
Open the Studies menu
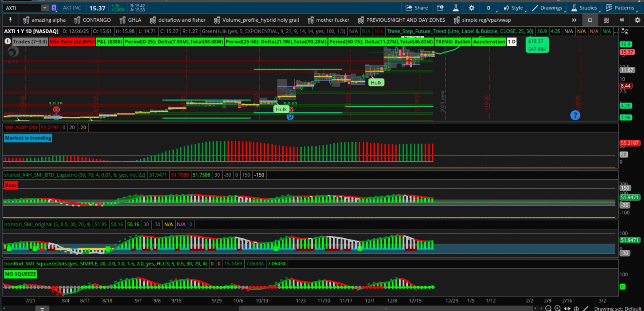(584, 8)
